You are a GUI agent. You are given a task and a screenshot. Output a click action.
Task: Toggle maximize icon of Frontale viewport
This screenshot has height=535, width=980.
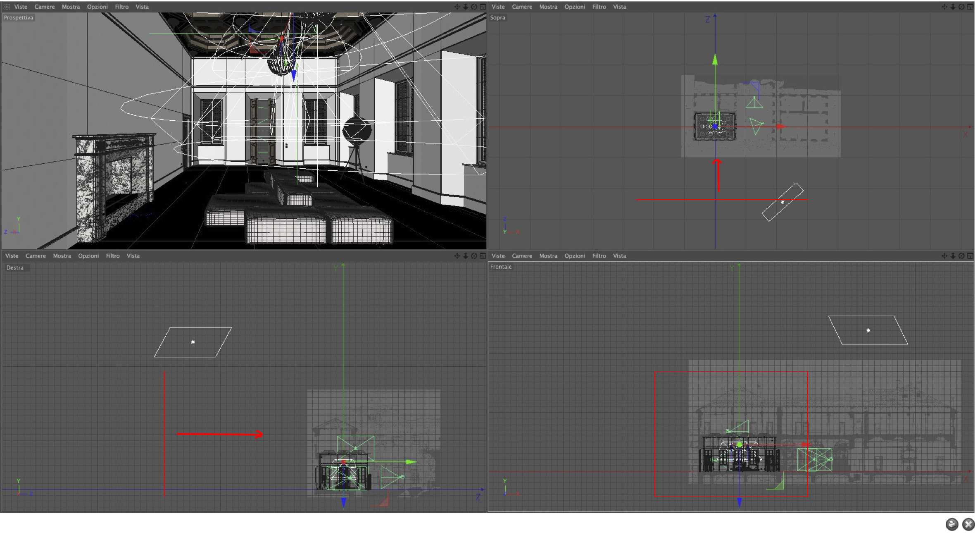tap(970, 256)
